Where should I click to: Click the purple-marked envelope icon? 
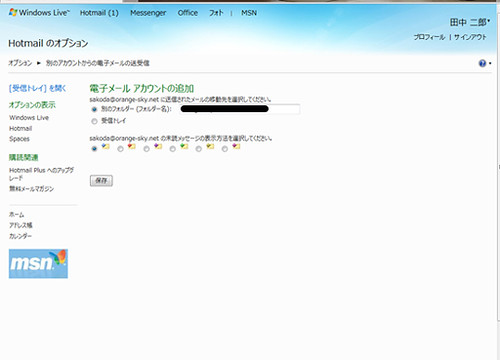pyautogui.click(x=158, y=146)
